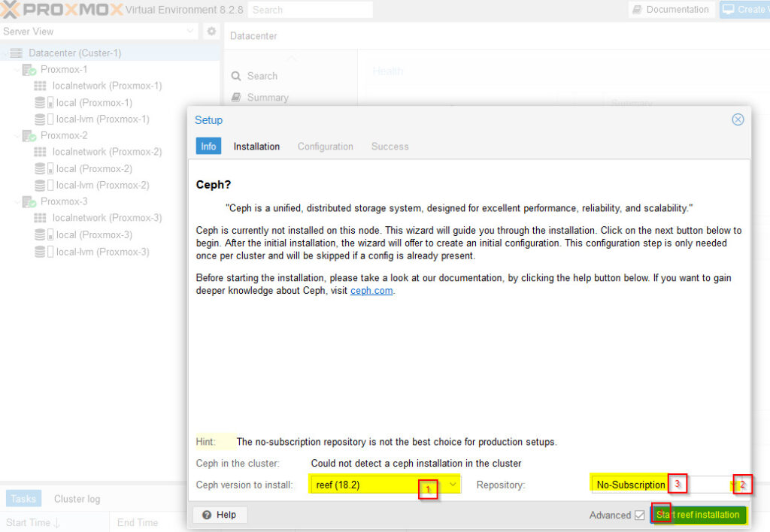Screen dimensions: 770x532
Task: Select the Proxmox-2 node icon
Action: coord(29,135)
